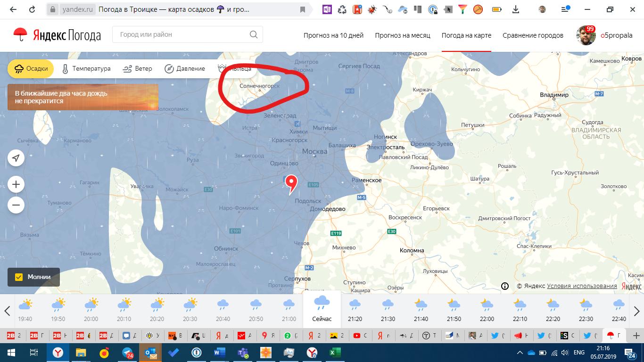
Task: Switch to Сравнение городов
Action: point(532,35)
